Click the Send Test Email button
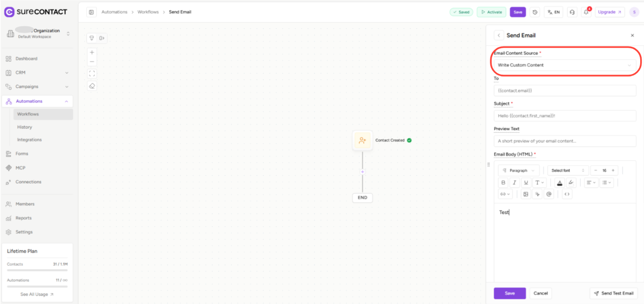Viewport: 644px width, 304px height. pos(613,293)
